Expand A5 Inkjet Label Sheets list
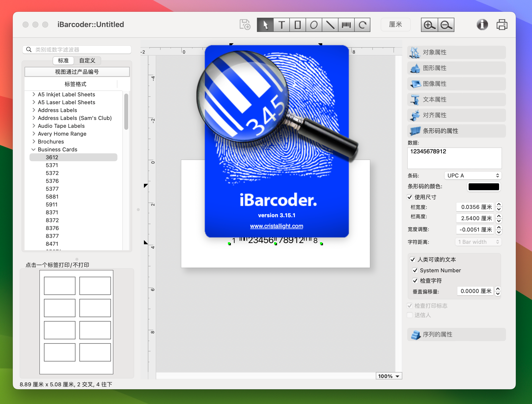Screen dimensions: 532x404 point(34,94)
